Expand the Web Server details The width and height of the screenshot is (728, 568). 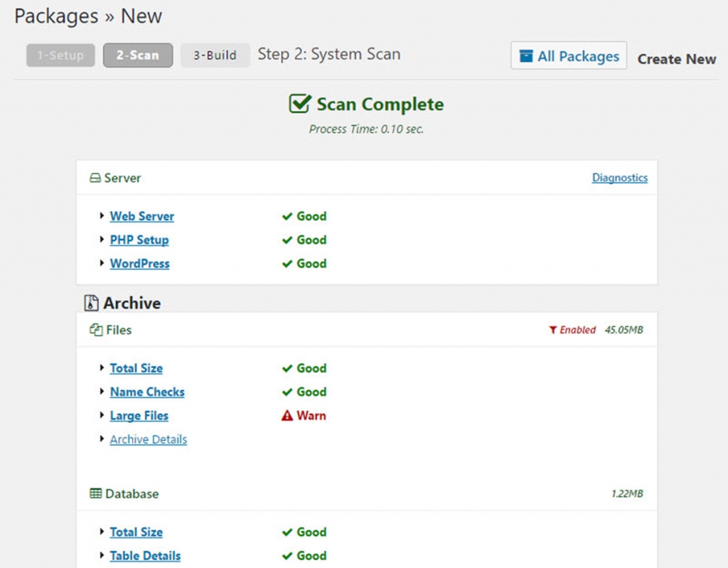[x=141, y=216]
